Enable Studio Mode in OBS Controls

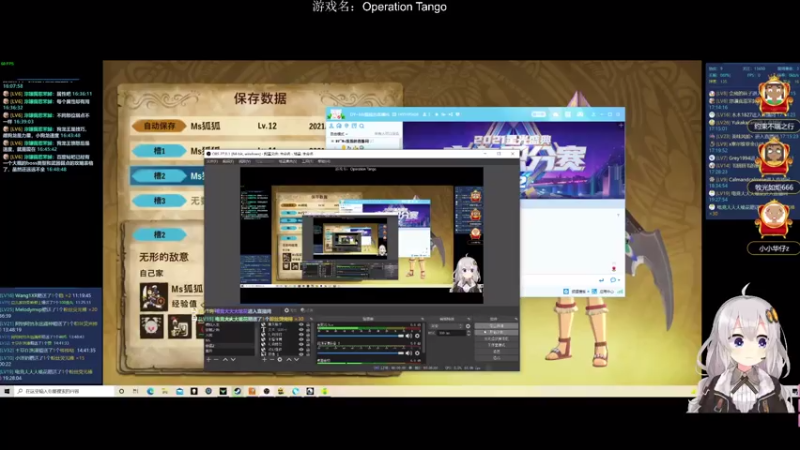pos(496,345)
